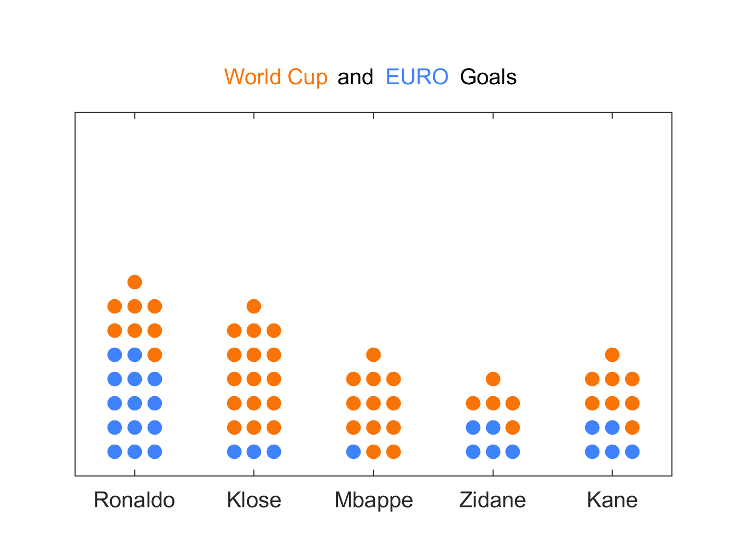Select the Zidane axis label
Screen dimensions: 747x560
[x=492, y=500]
